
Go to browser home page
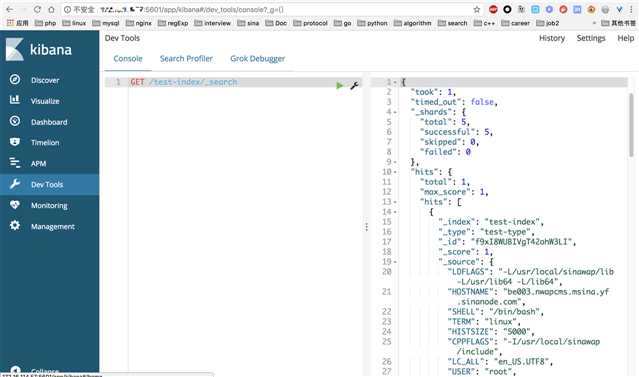tap(51, 9)
